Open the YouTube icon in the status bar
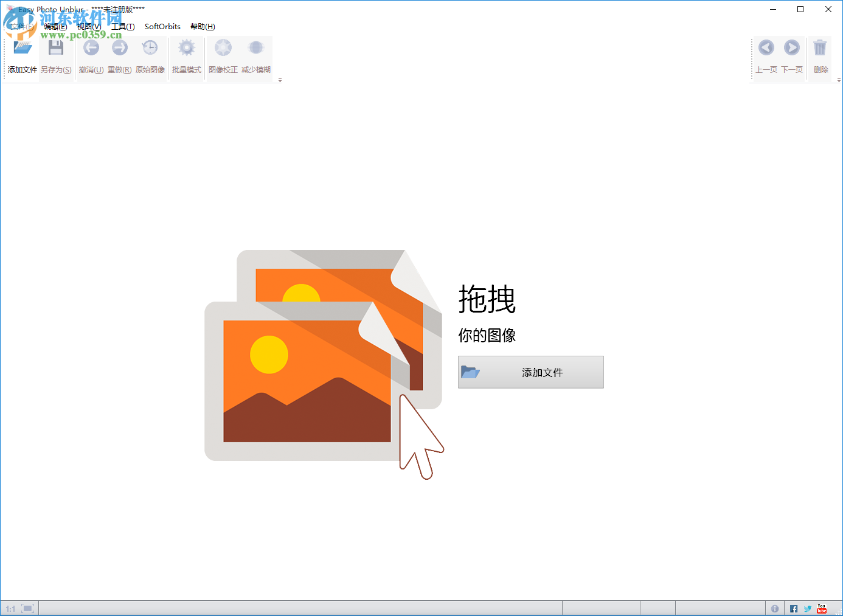This screenshot has height=616, width=843. (x=821, y=608)
